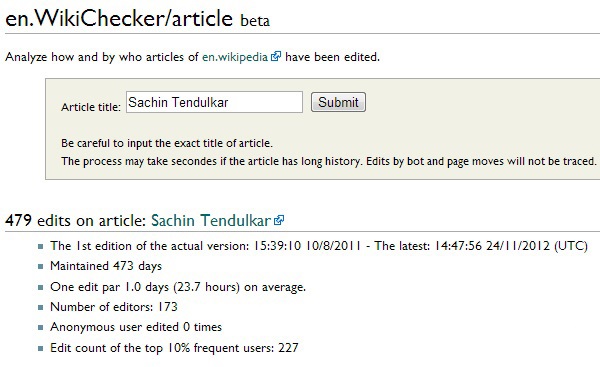Image resolution: width=600 pixels, height=367 pixels.
Task: Click external-link icon beside en.wikipedia
Action: pos(276,56)
